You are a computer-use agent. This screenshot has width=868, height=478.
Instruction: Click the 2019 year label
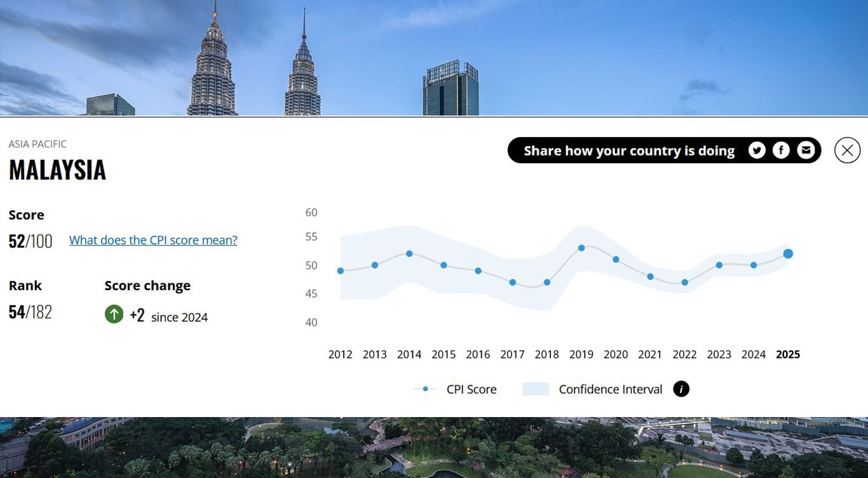[581, 354]
